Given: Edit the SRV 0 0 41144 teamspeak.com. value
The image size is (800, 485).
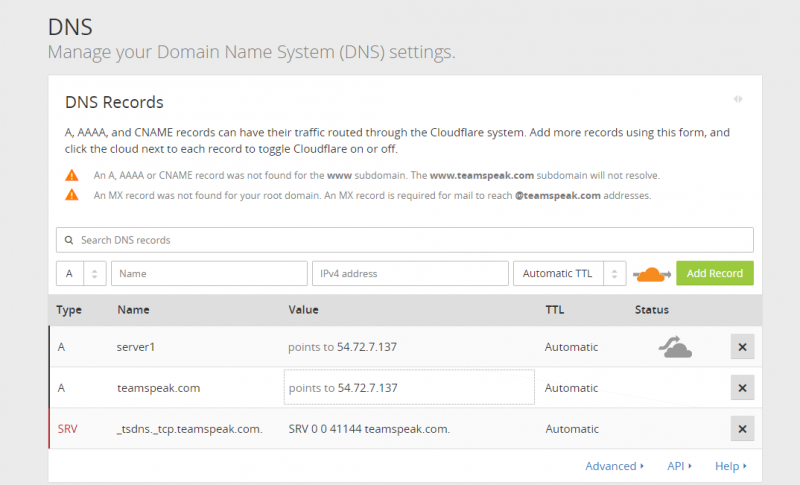Looking at the screenshot, I should coord(369,429).
